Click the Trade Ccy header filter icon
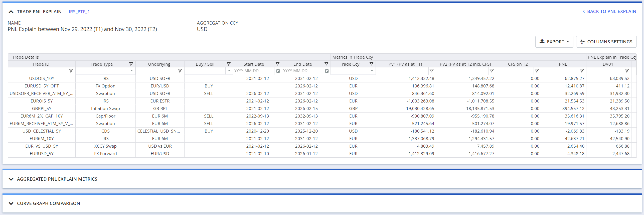The image size is (644, 215). click(x=371, y=64)
